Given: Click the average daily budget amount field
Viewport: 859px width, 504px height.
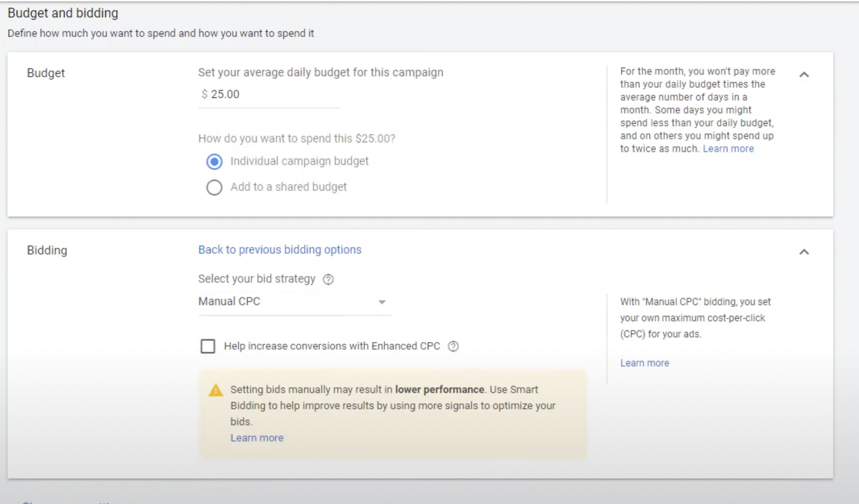Looking at the screenshot, I should (x=269, y=95).
